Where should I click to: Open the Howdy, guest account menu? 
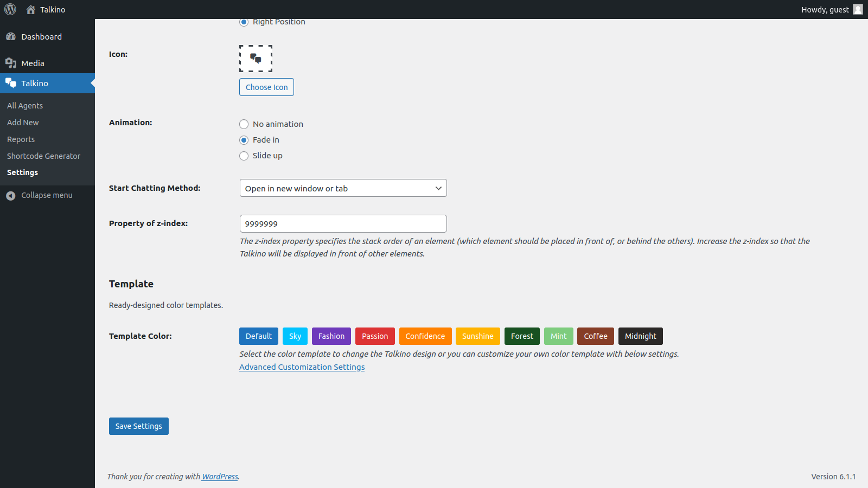832,9
